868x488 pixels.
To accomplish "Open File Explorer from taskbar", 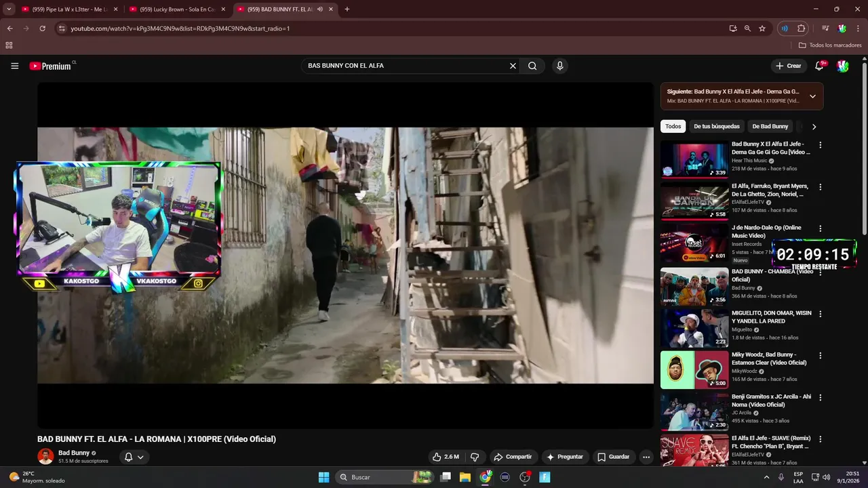I will point(465,477).
